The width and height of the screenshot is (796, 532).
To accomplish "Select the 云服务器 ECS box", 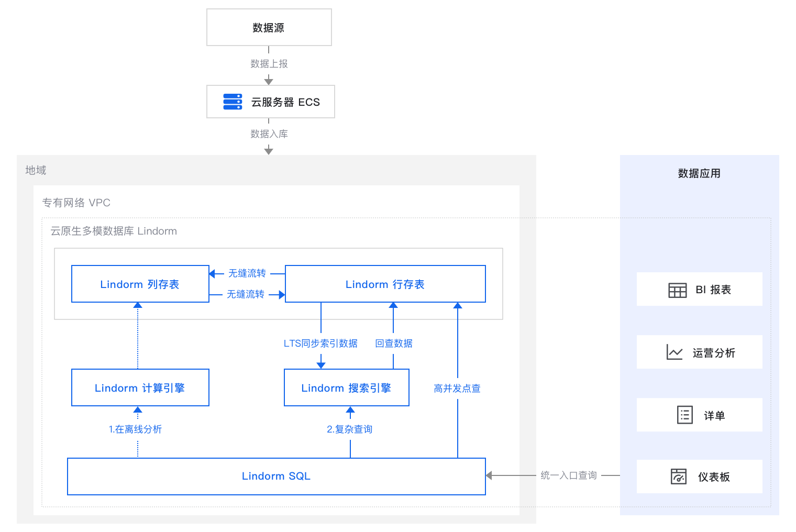I will click(271, 102).
